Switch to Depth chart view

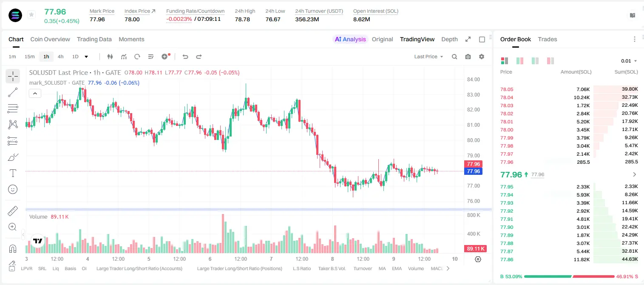click(x=449, y=39)
